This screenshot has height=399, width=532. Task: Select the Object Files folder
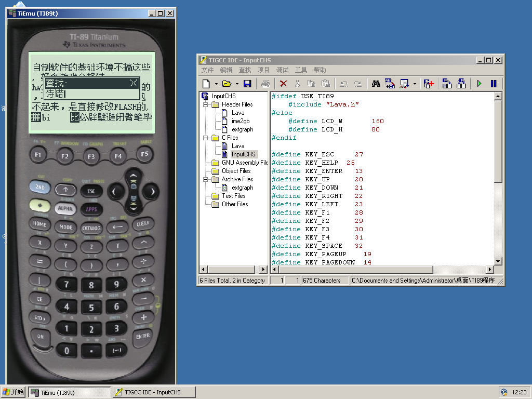point(236,171)
